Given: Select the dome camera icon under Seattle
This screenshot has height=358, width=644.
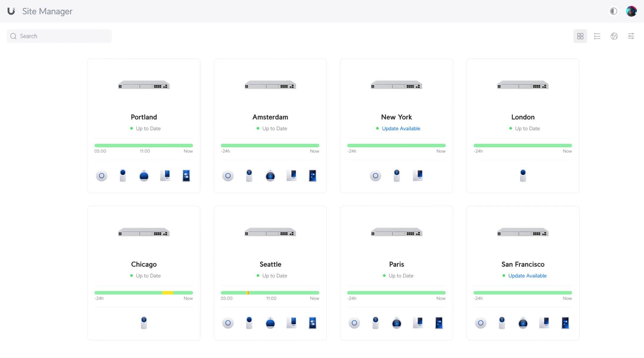Looking at the screenshot, I should click(270, 322).
